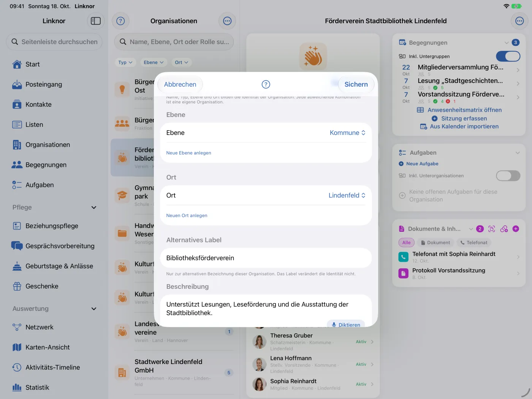Open Aktivitäts-Timeline in the sidebar
Image resolution: width=532 pixels, height=399 pixels.
[x=54, y=367]
